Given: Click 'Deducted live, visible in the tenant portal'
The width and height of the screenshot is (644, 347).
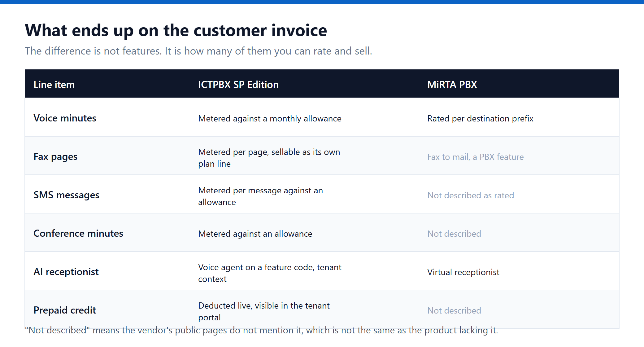Looking at the screenshot, I should [264, 311].
